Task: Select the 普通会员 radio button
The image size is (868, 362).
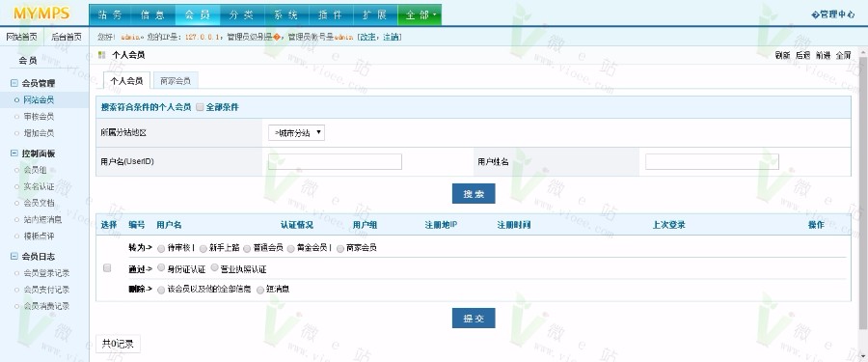Action: pos(247,248)
